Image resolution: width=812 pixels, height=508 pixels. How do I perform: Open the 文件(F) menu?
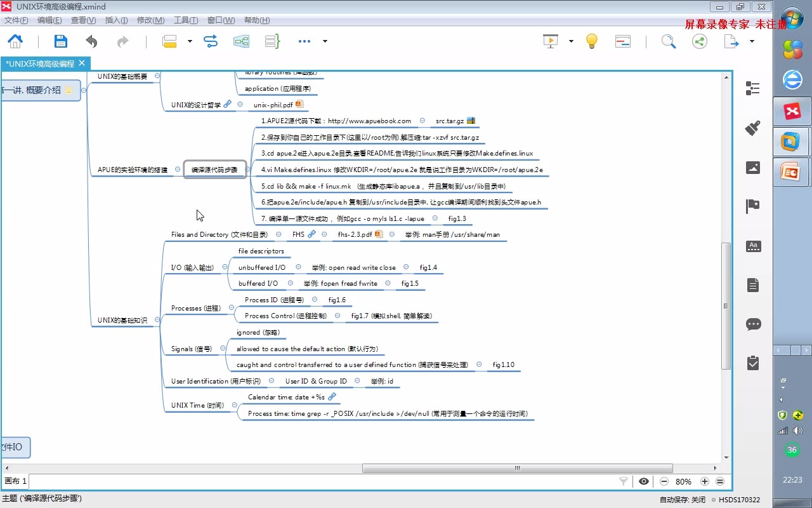[x=16, y=20]
